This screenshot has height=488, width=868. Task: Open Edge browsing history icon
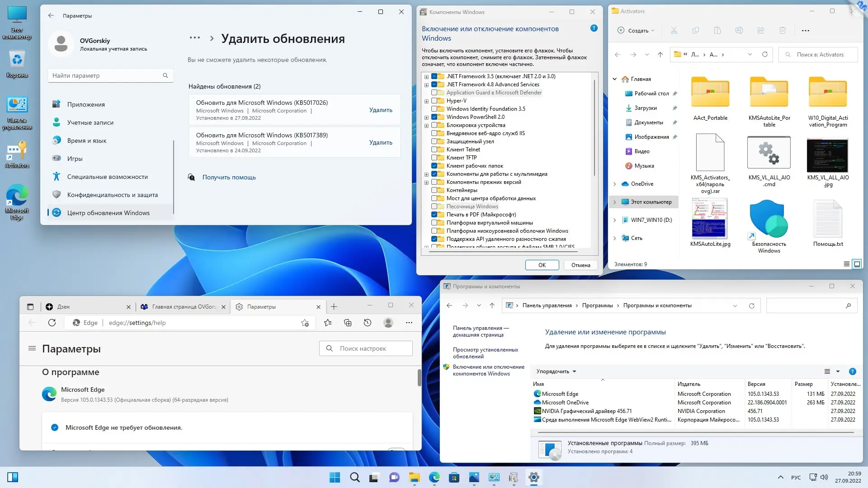pos(368,323)
